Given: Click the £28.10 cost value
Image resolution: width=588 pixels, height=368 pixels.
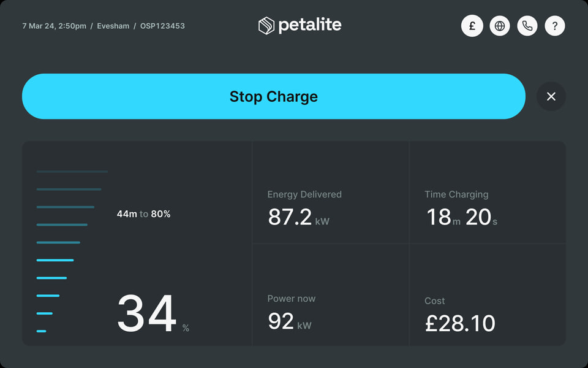Looking at the screenshot, I should coord(460,323).
